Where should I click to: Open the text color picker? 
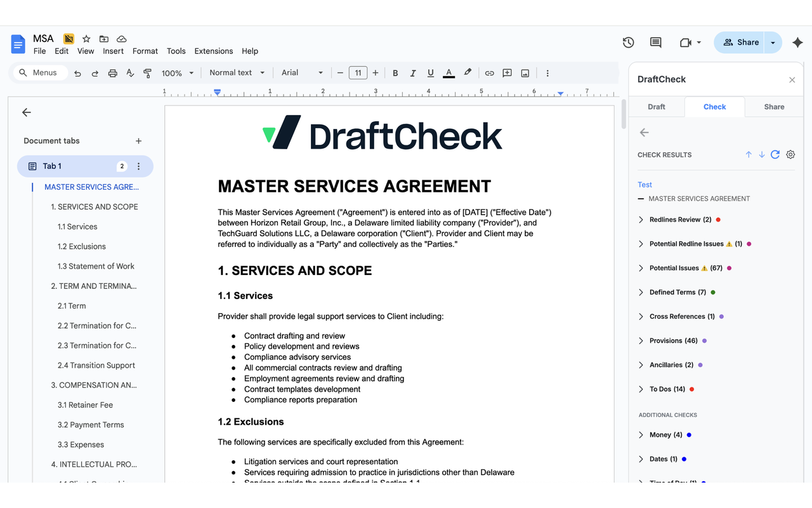pyautogui.click(x=449, y=73)
